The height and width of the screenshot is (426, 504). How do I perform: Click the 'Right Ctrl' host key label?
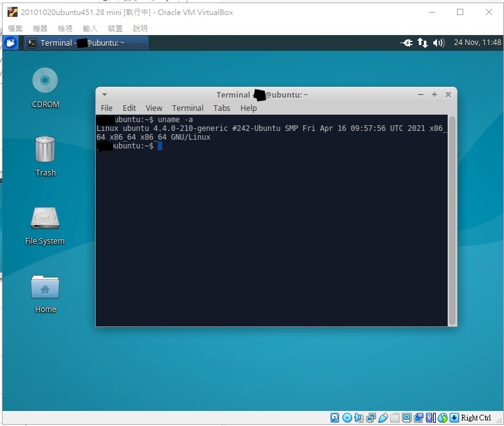[x=476, y=418]
